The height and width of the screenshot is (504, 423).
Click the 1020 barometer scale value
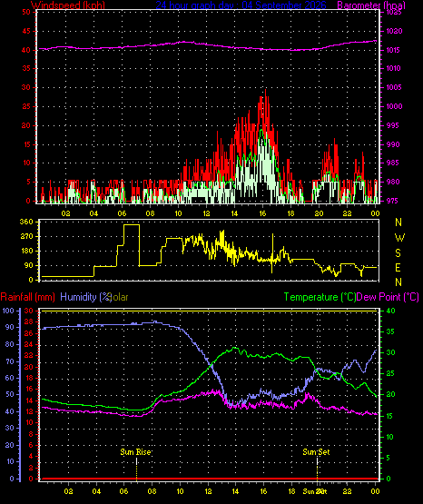click(394, 31)
